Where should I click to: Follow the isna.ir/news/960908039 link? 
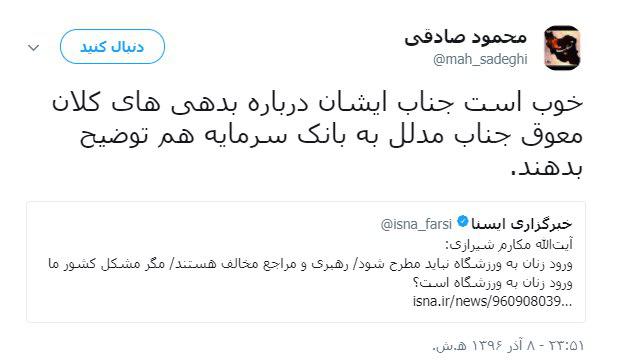pos(492,301)
